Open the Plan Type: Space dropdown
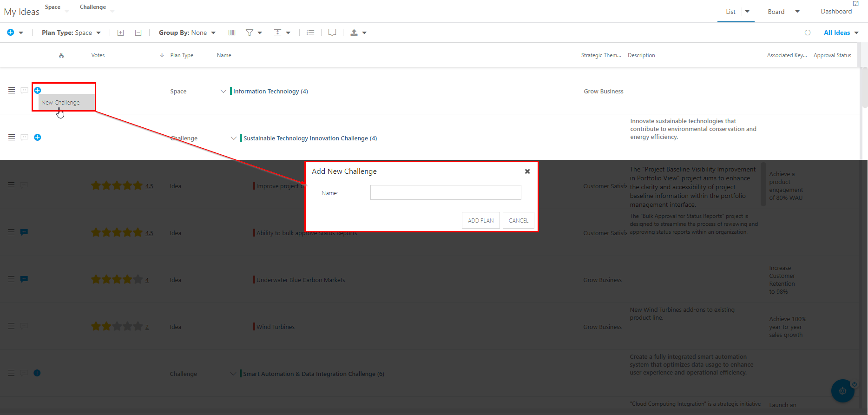This screenshot has height=415, width=868. 71,33
